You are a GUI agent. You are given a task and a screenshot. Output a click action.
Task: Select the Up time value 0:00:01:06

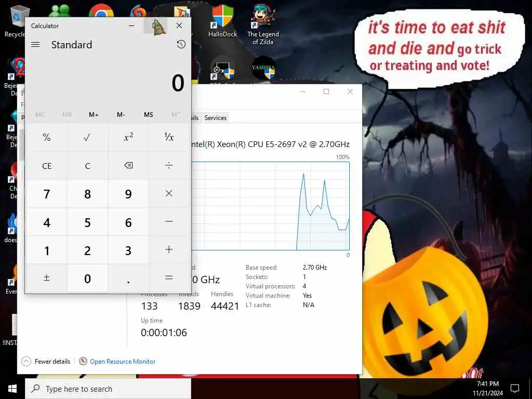(x=164, y=332)
